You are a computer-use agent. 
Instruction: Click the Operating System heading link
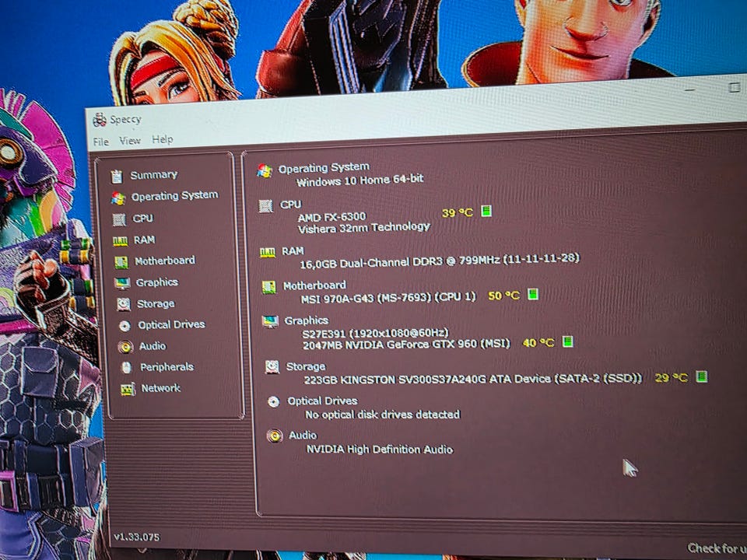click(324, 168)
